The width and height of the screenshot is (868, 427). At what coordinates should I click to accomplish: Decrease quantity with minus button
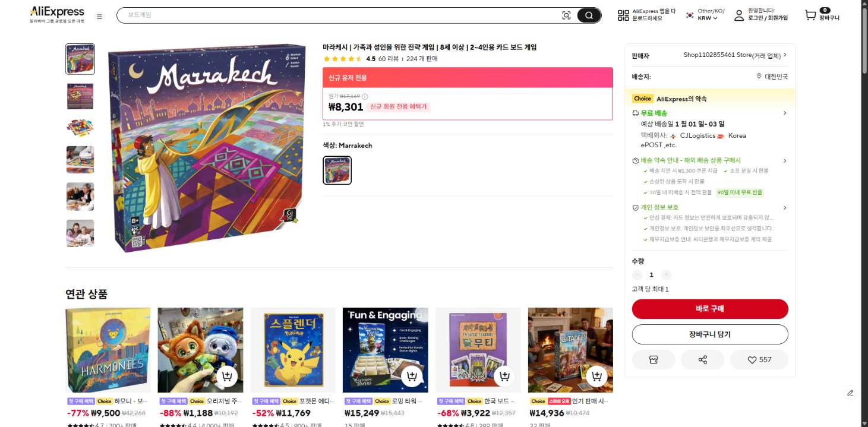coord(637,275)
